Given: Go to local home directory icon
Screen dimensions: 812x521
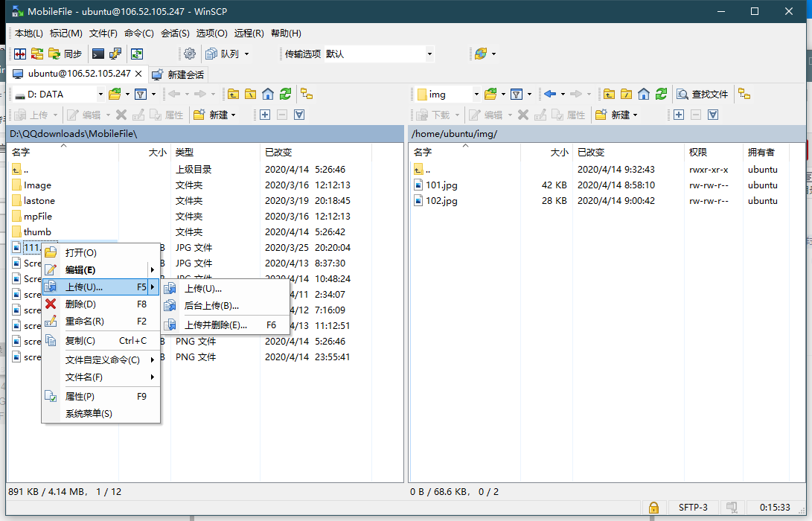Looking at the screenshot, I should coord(268,95).
